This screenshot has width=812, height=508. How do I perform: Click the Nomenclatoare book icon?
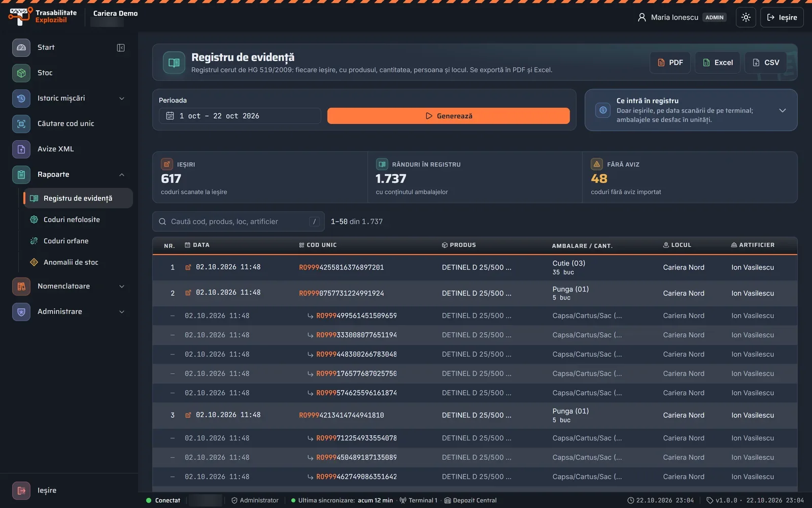click(21, 286)
